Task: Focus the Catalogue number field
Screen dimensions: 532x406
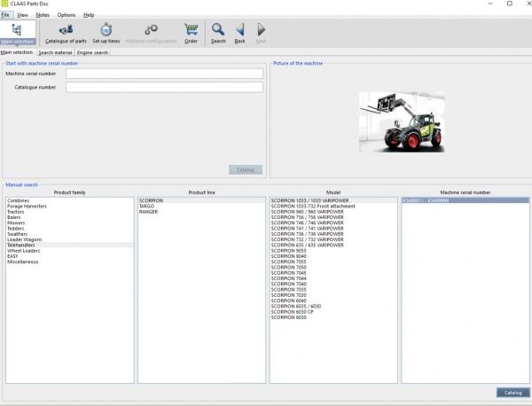Action: [x=164, y=87]
